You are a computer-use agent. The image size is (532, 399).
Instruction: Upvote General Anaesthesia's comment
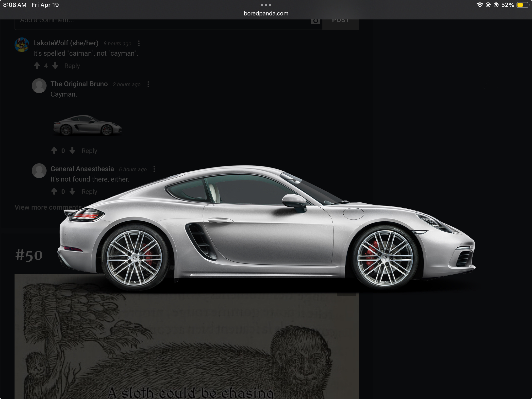pos(54,191)
